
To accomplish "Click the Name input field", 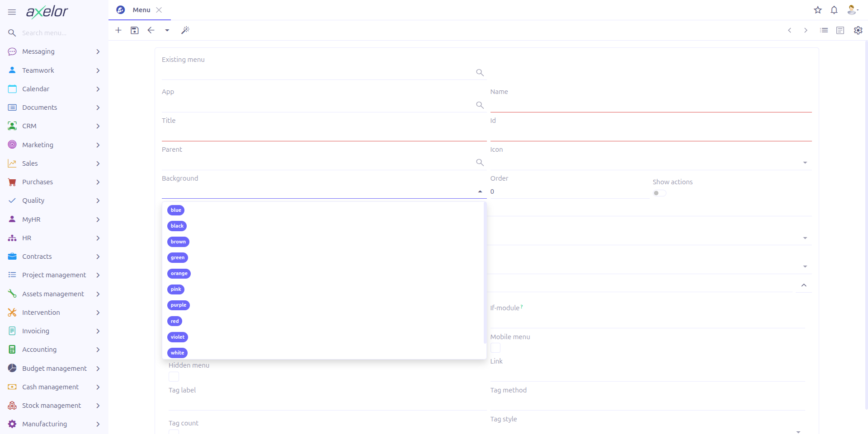I will point(651,105).
